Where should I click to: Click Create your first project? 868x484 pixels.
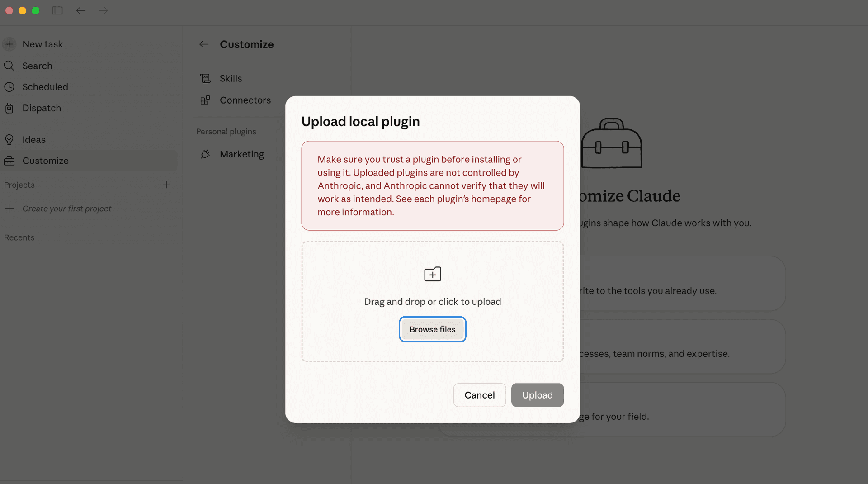pyautogui.click(x=67, y=209)
